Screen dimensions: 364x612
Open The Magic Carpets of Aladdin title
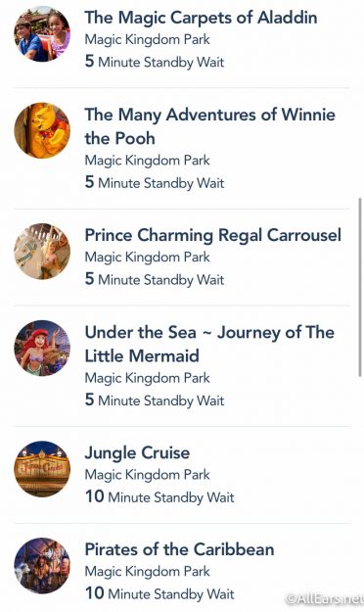coord(201,18)
